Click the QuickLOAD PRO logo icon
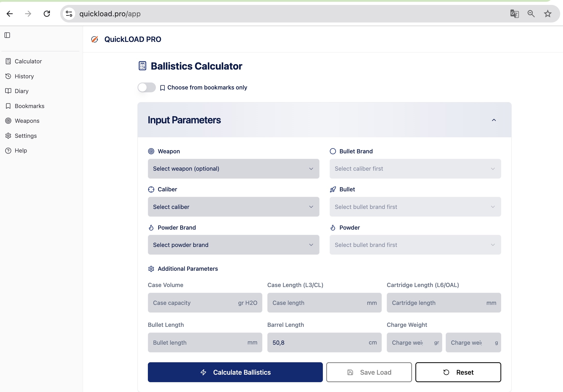 click(x=95, y=39)
